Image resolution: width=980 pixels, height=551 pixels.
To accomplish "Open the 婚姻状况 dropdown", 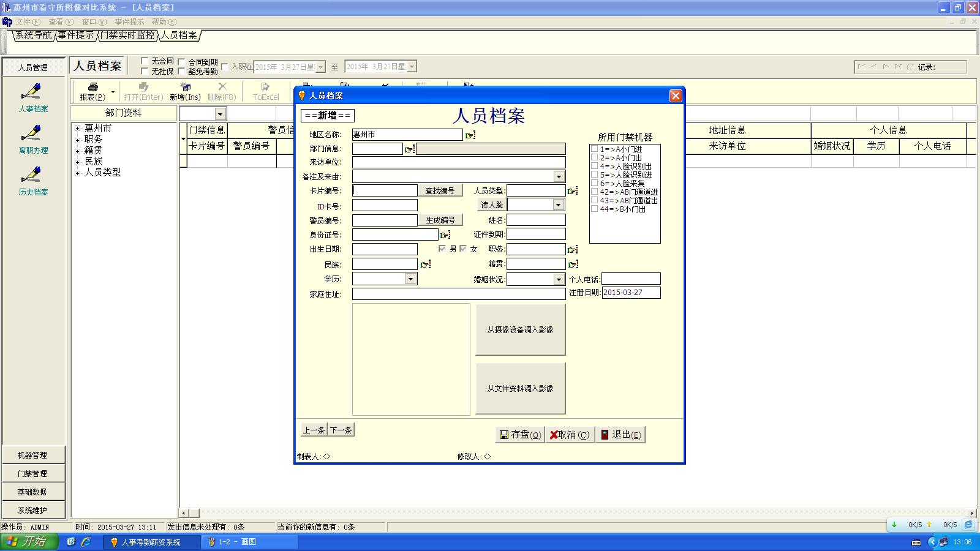I will [x=559, y=279].
